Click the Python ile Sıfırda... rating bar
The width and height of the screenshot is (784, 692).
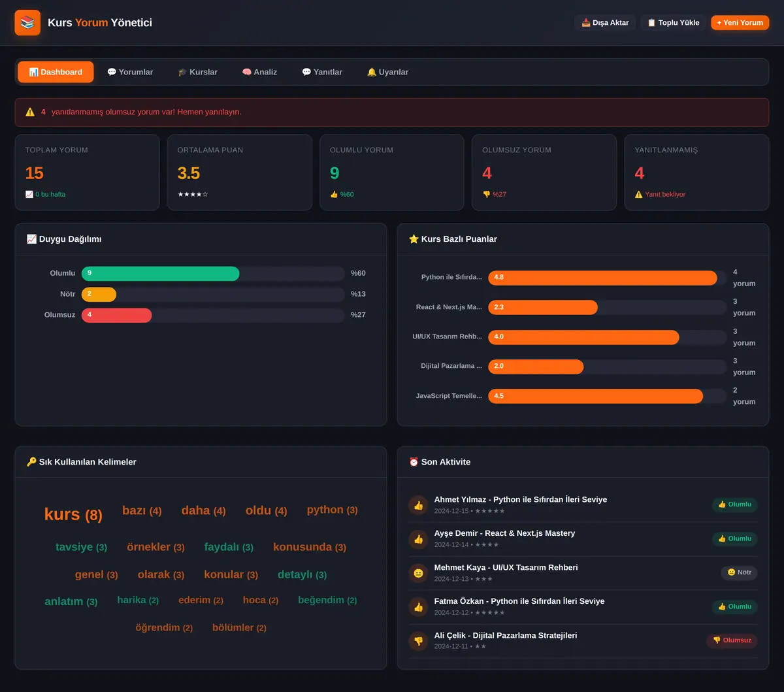click(x=602, y=278)
